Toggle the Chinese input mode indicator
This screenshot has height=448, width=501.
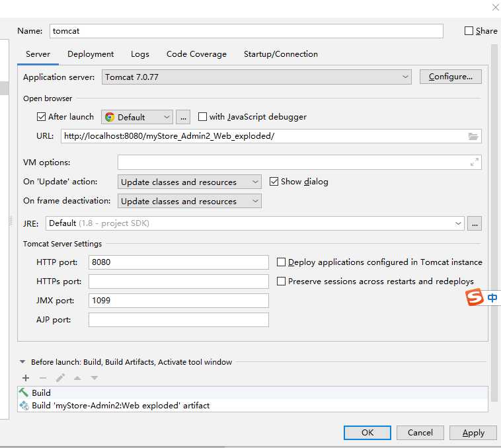pyautogui.click(x=492, y=297)
